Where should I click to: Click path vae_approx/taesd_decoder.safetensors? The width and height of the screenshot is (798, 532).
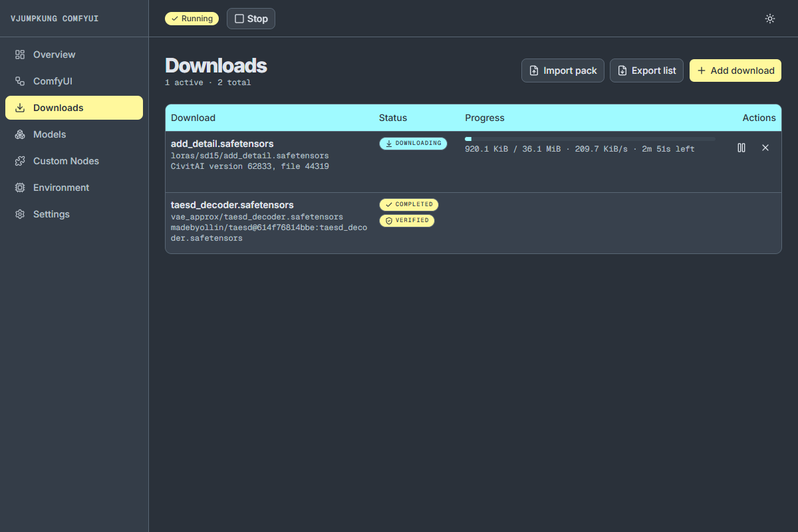(x=257, y=217)
